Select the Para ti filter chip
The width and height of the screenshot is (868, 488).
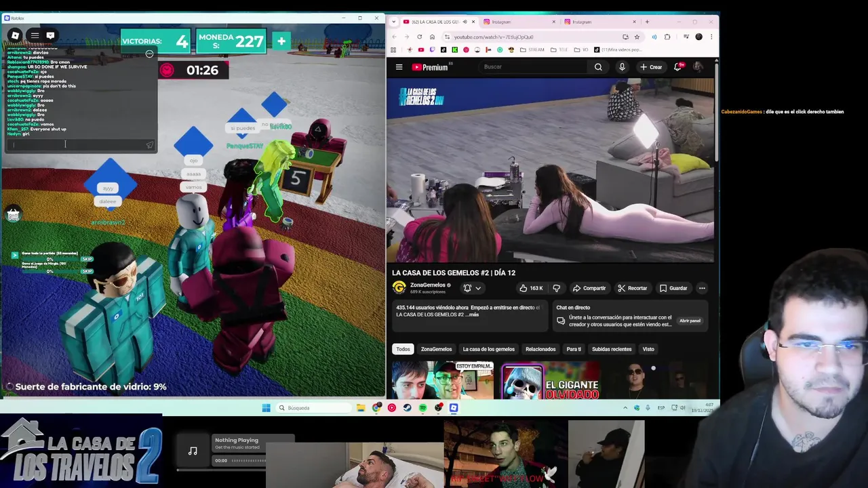pos(574,349)
